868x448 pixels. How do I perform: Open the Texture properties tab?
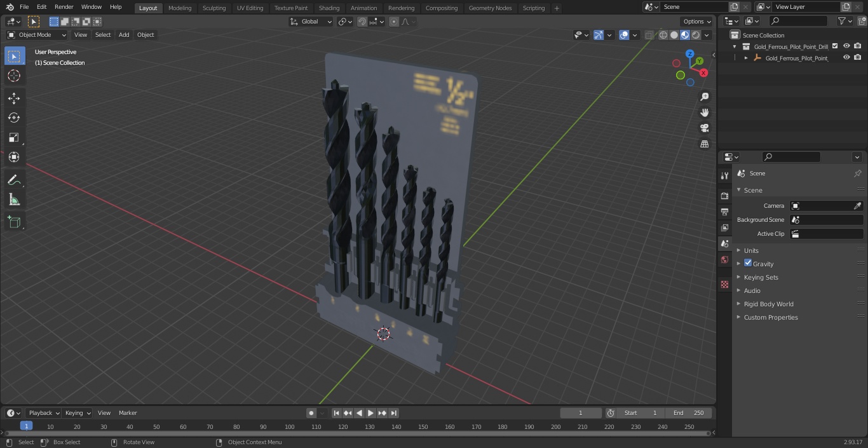[x=724, y=285]
